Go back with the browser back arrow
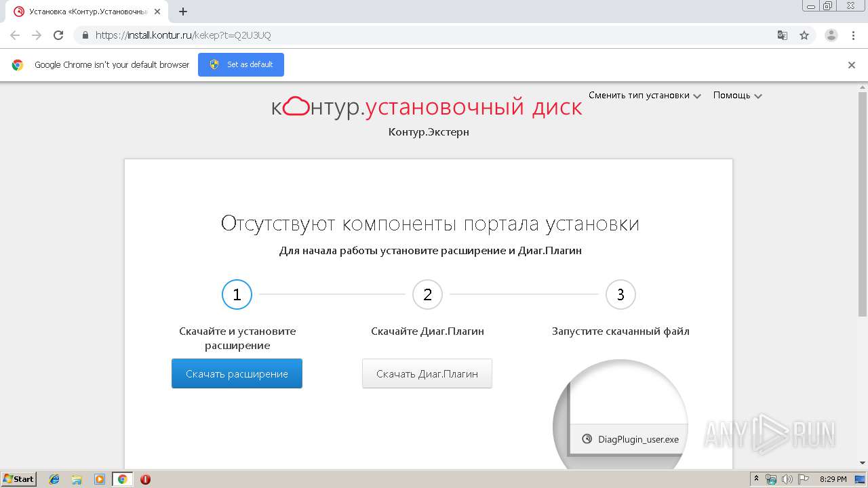This screenshot has width=868, height=488. click(14, 35)
